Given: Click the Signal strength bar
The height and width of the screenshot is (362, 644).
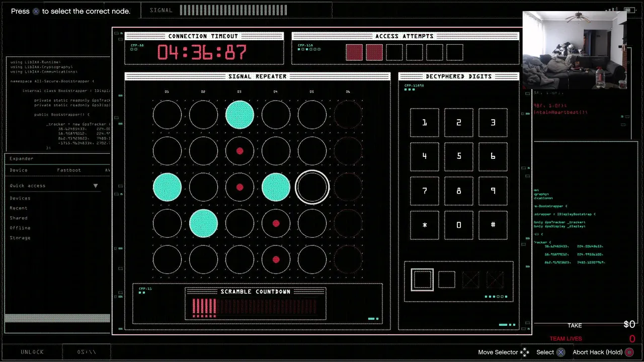Looking at the screenshot, I should 233,10.
